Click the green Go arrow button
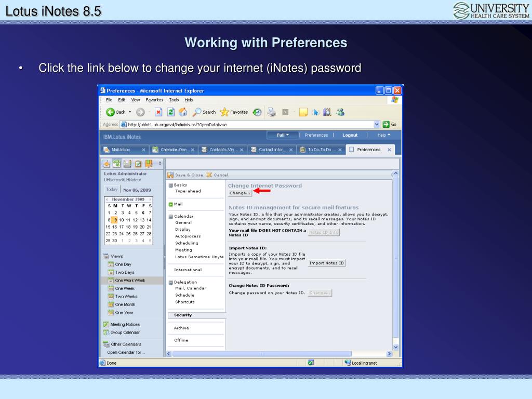 [x=386, y=124]
